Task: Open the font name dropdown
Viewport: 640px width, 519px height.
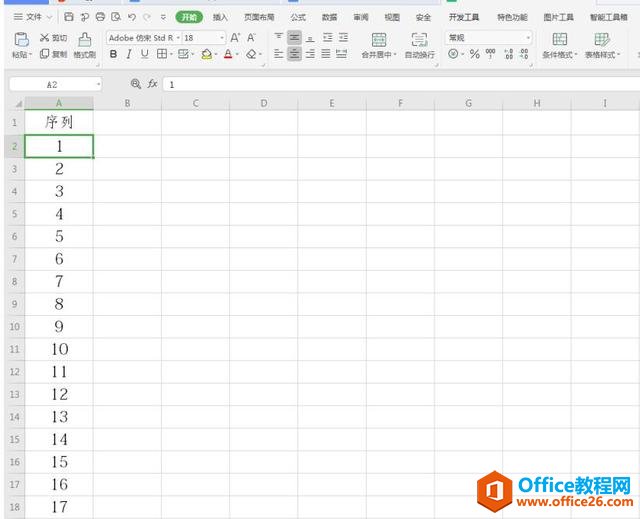Action: pyautogui.click(x=178, y=38)
